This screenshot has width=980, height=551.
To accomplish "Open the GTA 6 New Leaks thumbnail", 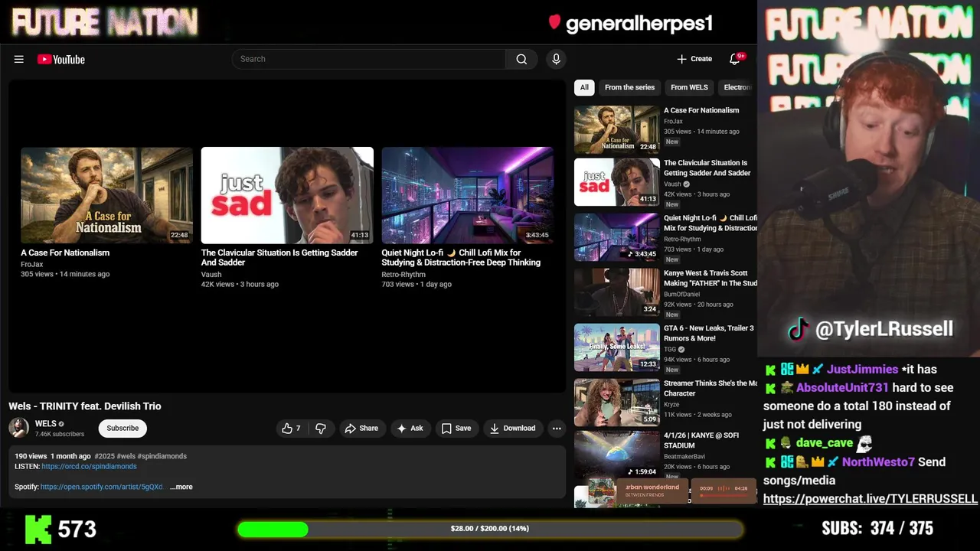I will pyautogui.click(x=616, y=347).
